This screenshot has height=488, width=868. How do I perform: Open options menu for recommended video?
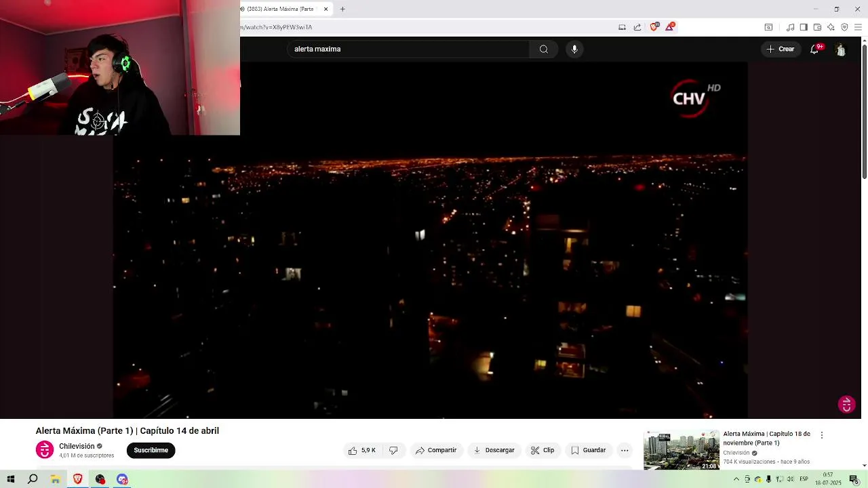click(x=822, y=435)
